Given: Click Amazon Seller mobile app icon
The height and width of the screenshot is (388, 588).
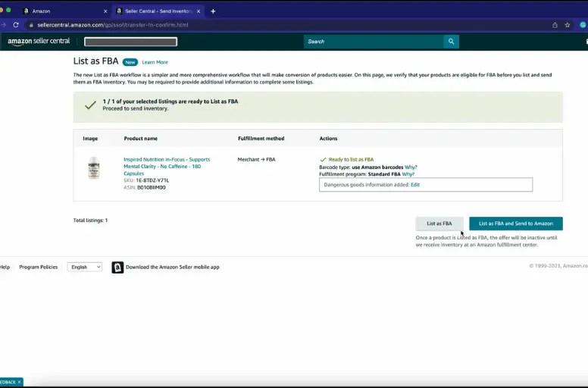Looking at the screenshot, I should click(117, 268).
